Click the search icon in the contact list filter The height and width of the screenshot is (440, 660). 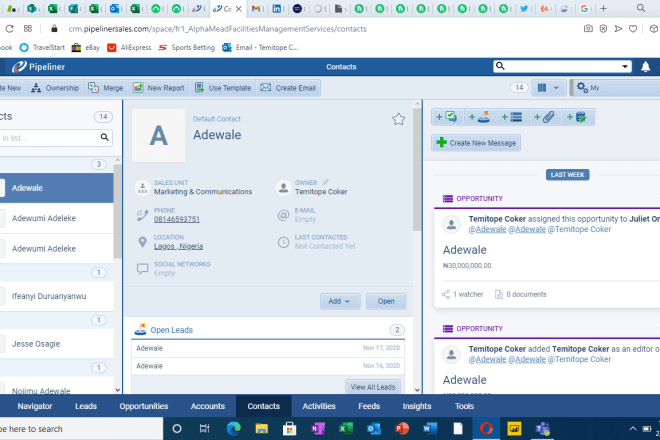[104, 137]
